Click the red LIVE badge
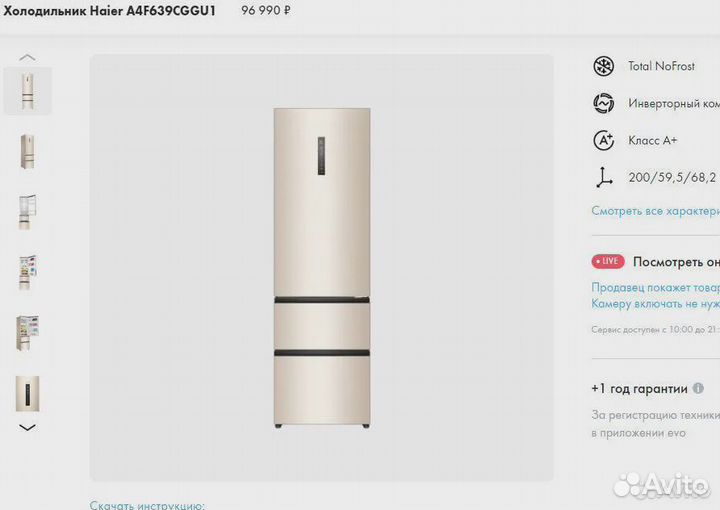720x510 pixels. click(608, 262)
